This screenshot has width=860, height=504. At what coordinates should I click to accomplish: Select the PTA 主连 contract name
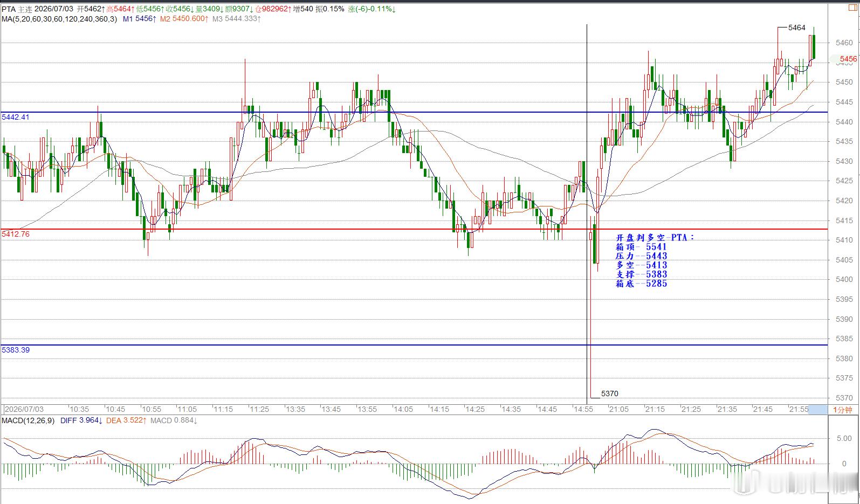17,9
